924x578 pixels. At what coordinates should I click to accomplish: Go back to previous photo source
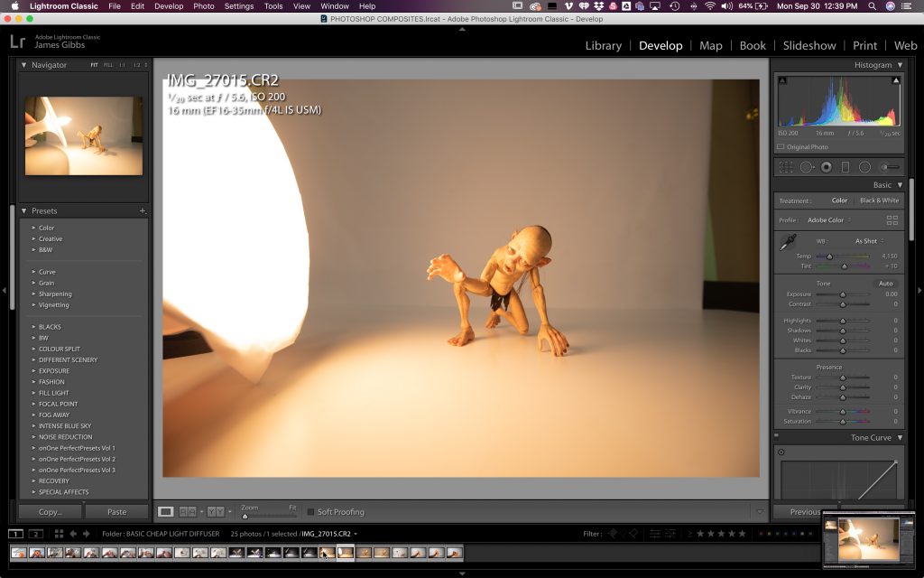(x=73, y=534)
